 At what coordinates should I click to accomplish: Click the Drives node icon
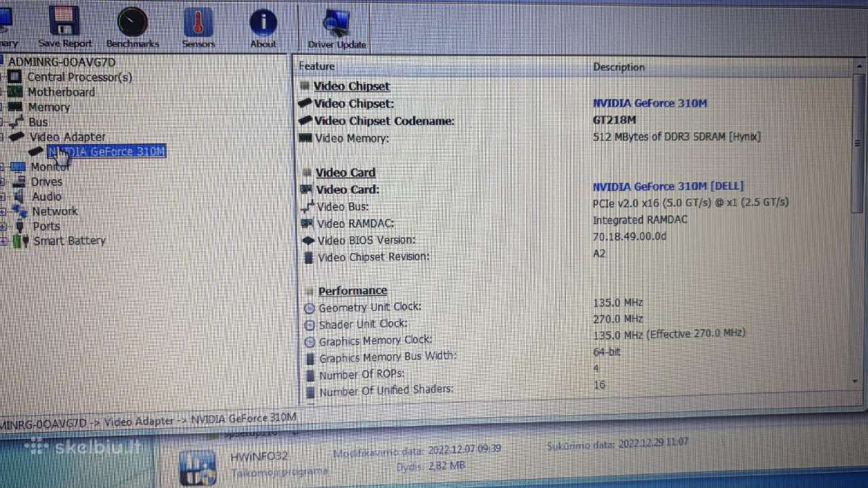20,181
